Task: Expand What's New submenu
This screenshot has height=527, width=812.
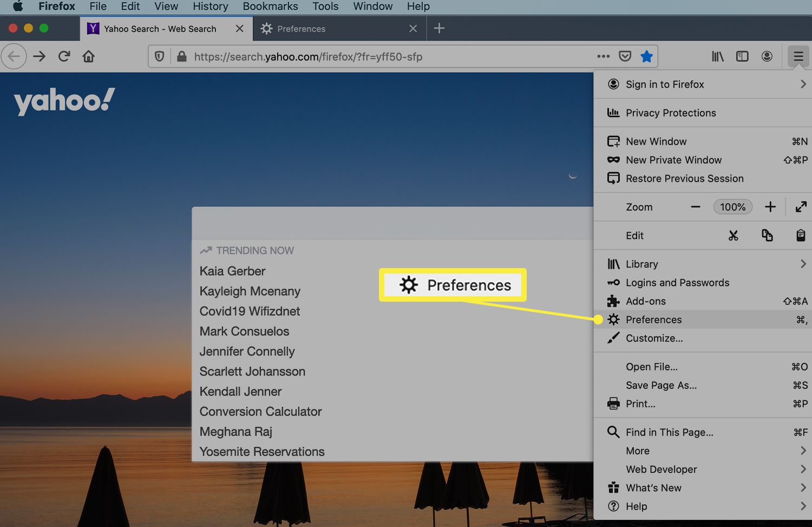Action: (x=703, y=487)
